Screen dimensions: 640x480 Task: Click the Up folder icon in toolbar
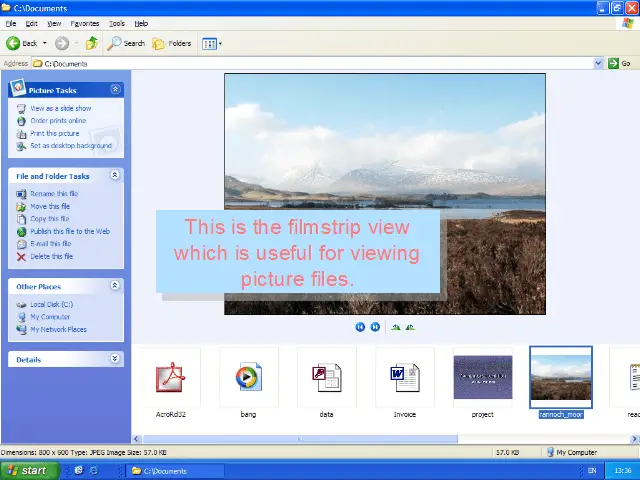(92, 43)
